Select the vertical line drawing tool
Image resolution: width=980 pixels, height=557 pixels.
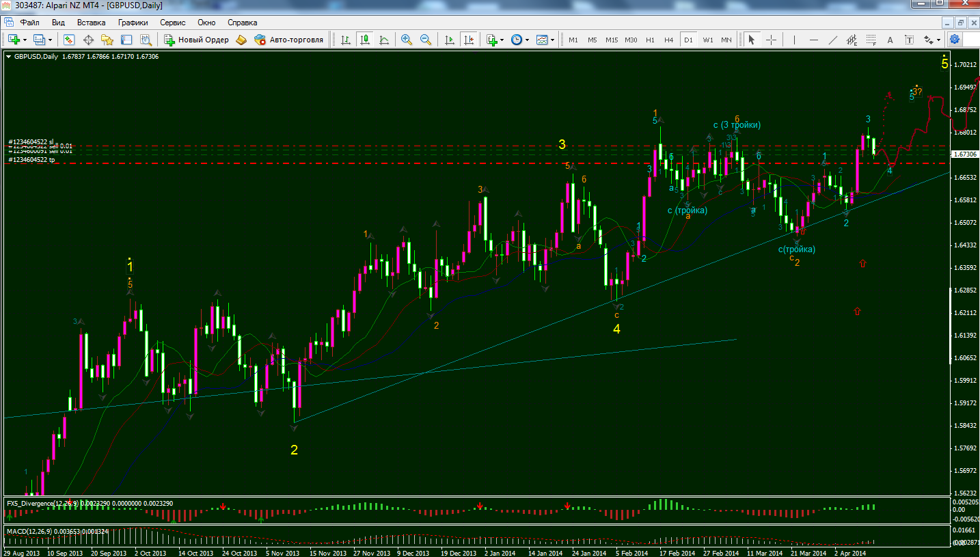(x=795, y=40)
